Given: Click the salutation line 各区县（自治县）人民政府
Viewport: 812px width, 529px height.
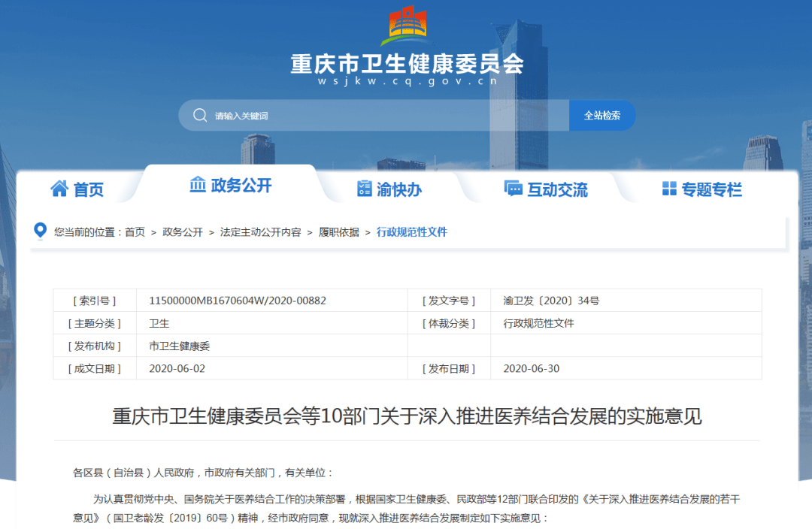Looking at the screenshot, I should (x=203, y=473).
